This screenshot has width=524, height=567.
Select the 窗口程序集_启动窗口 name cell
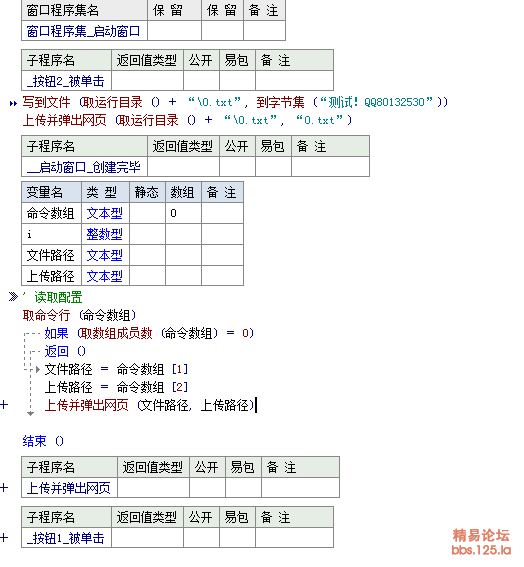[x=84, y=31]
